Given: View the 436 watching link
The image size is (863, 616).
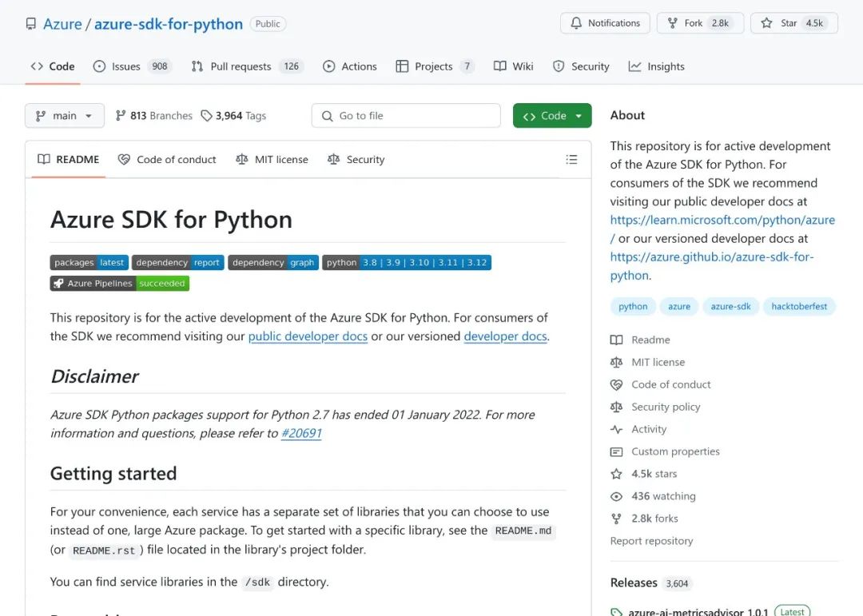Looking at the screenshot, I should (x=664, y=496).
